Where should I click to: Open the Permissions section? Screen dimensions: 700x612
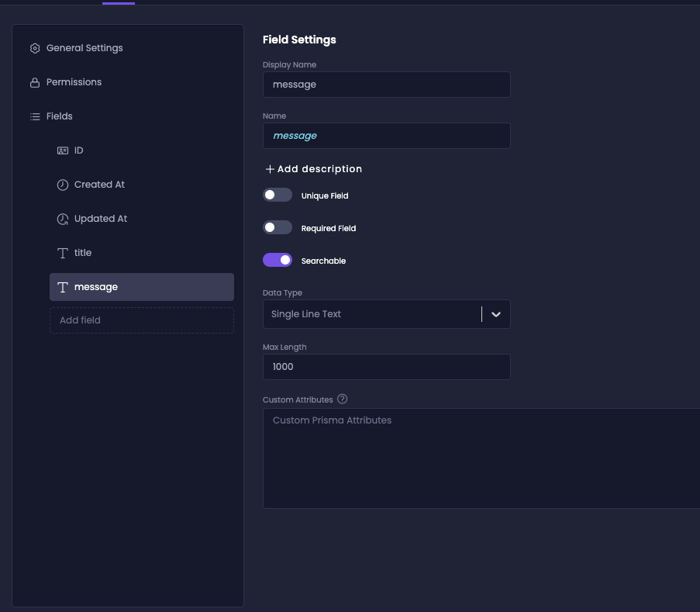click(x=74, y=82)
